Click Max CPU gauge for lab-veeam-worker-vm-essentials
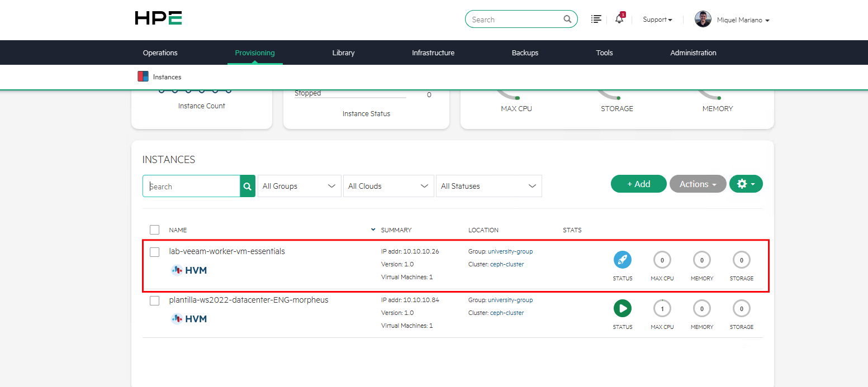Screen dimensions: 868x387 (x=662, y=260)
